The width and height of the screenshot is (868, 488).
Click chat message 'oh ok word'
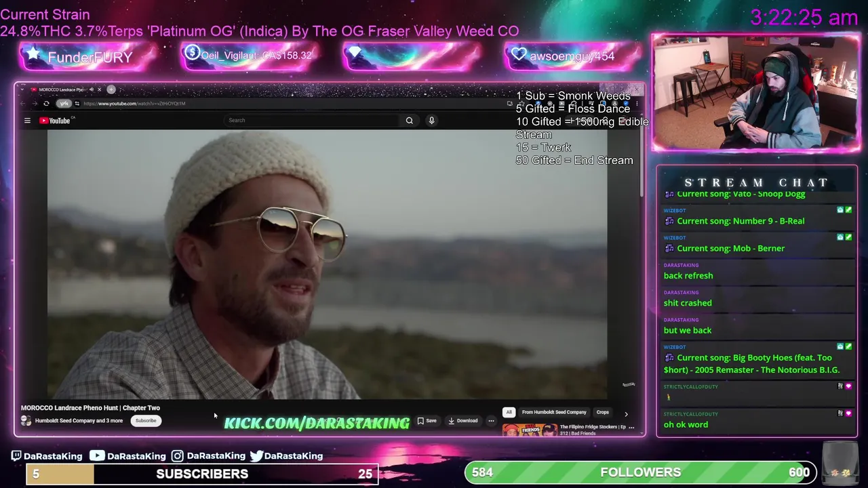coord(686,425)
